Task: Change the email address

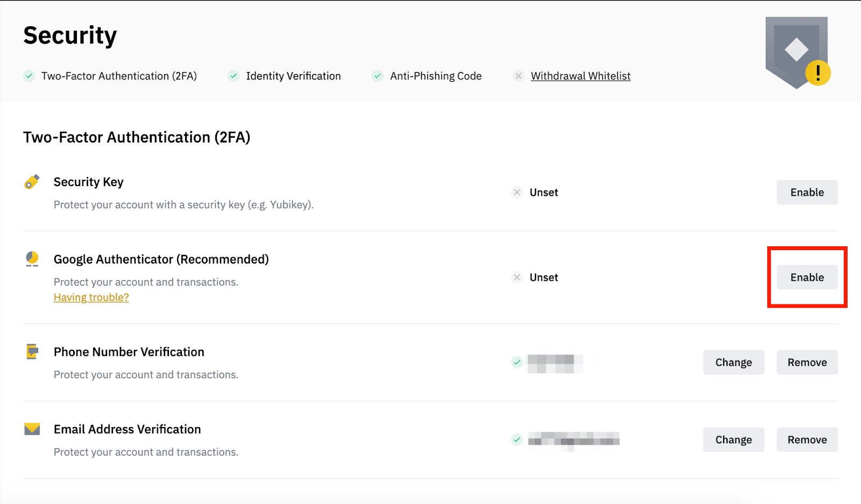Action: [733, 440]
